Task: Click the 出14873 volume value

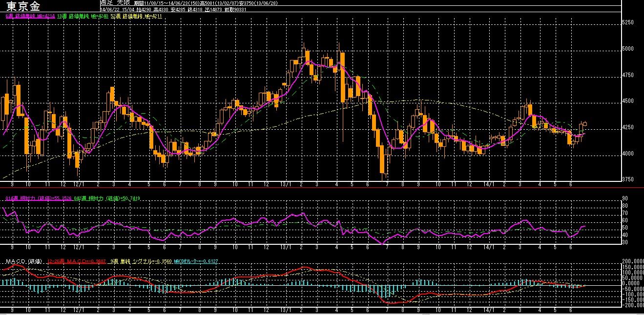Action: tap(213, 10)
